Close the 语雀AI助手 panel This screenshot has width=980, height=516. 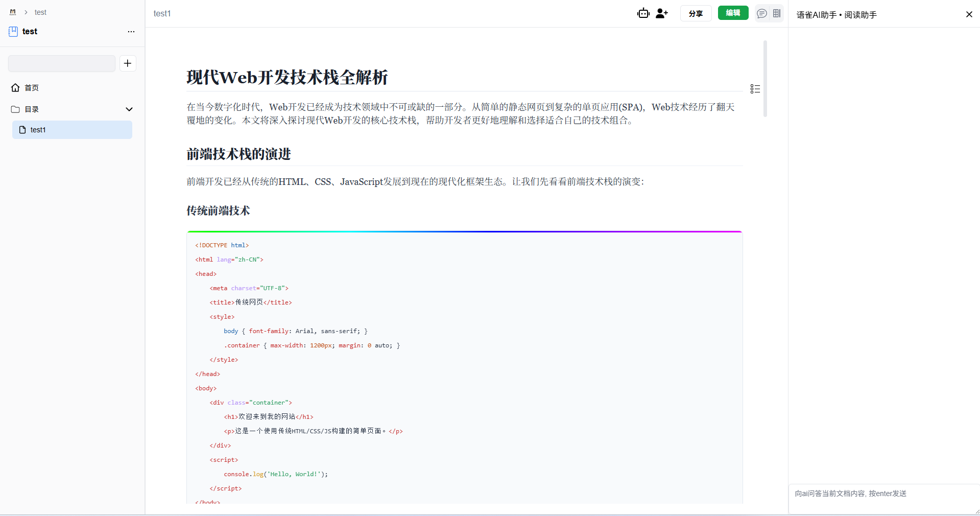969,14
